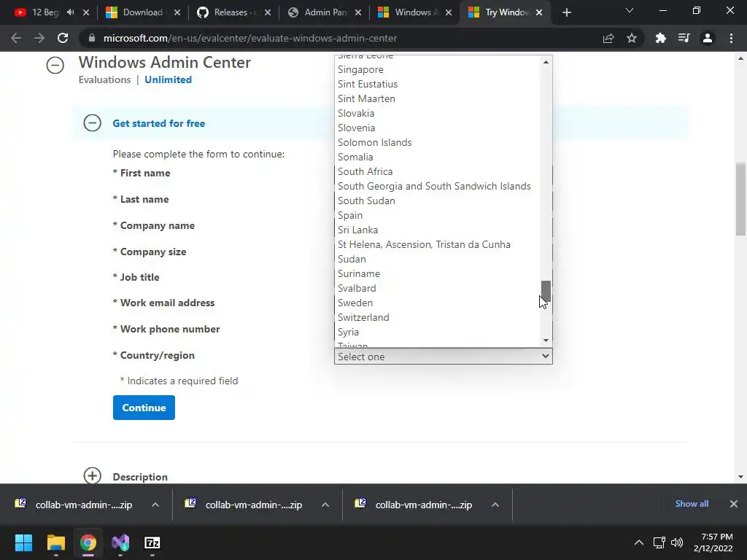Viewport: 747px width, 560px height.
Task: Click the Select one country dropdown
Action: click(444, 356)
